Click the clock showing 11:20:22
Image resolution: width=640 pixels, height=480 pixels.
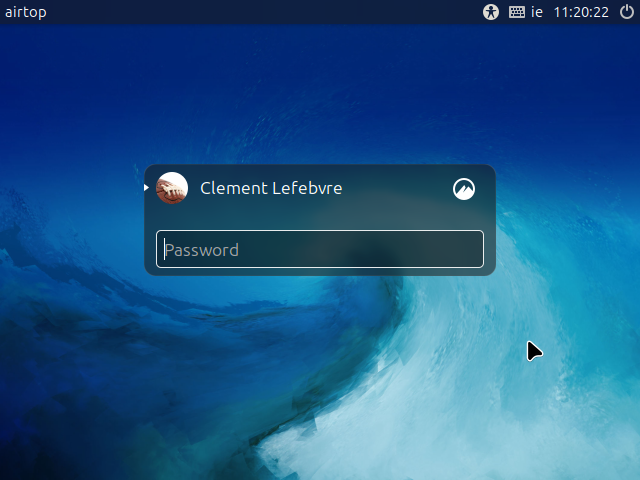point(580,12)
